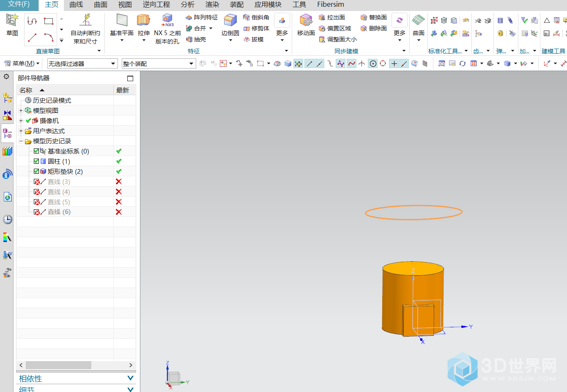The height and width of the screenshot is (392, 567).
Task: Open the assembly navigator sidebar icon
Action: coord(8,98)
